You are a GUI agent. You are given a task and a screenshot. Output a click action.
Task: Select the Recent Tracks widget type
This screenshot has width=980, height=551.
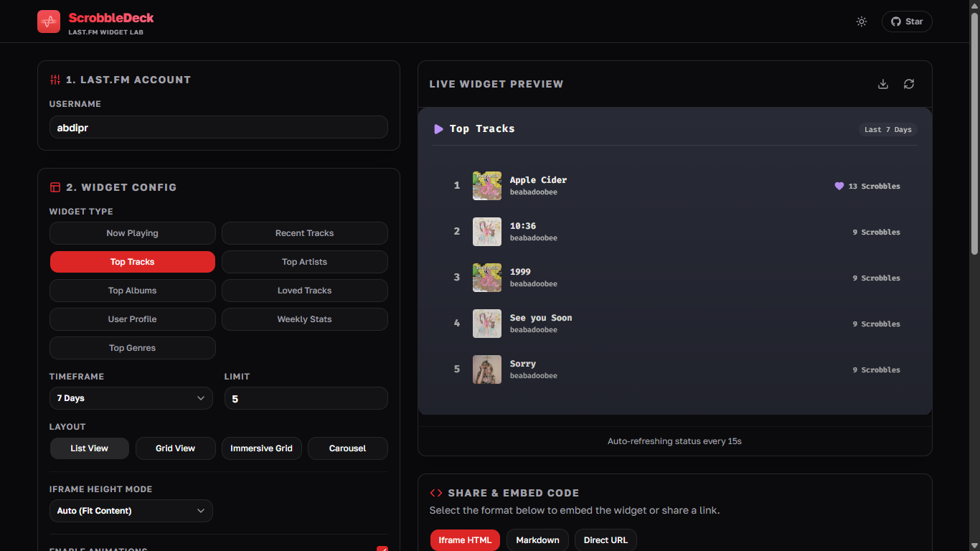click(305, 233)
